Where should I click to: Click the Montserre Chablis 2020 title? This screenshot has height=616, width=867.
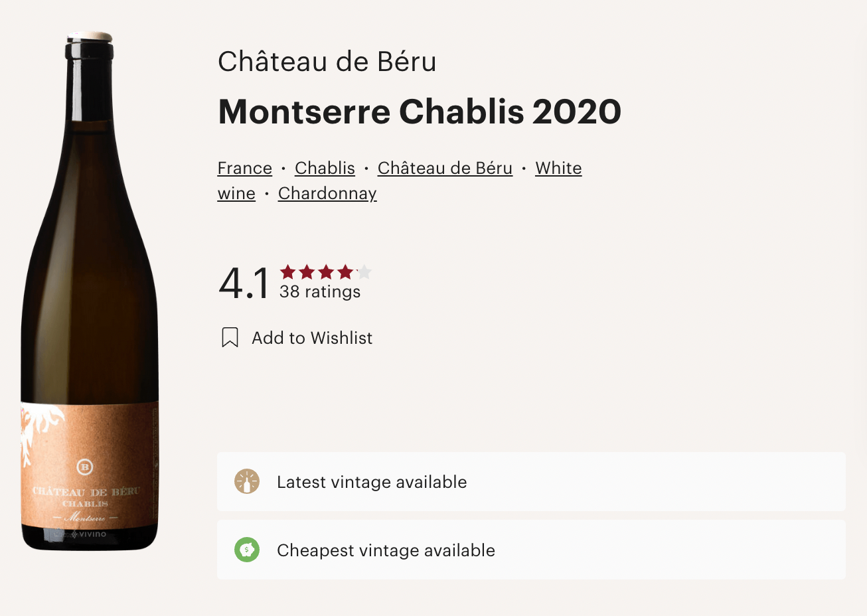[420, 112]
